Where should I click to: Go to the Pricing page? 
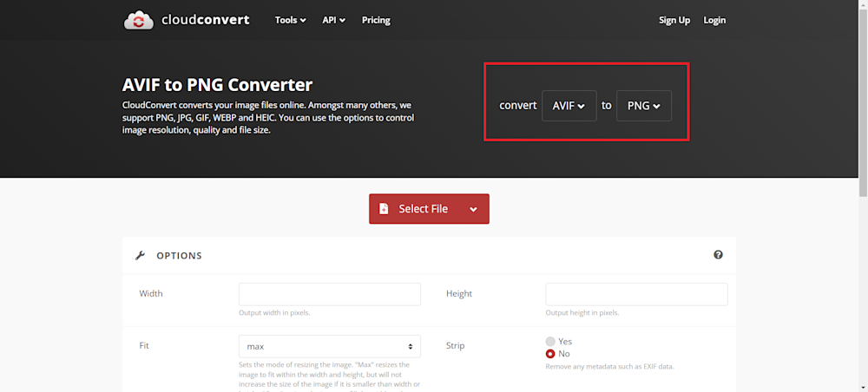pyautogui.click(x=376, y=21)
